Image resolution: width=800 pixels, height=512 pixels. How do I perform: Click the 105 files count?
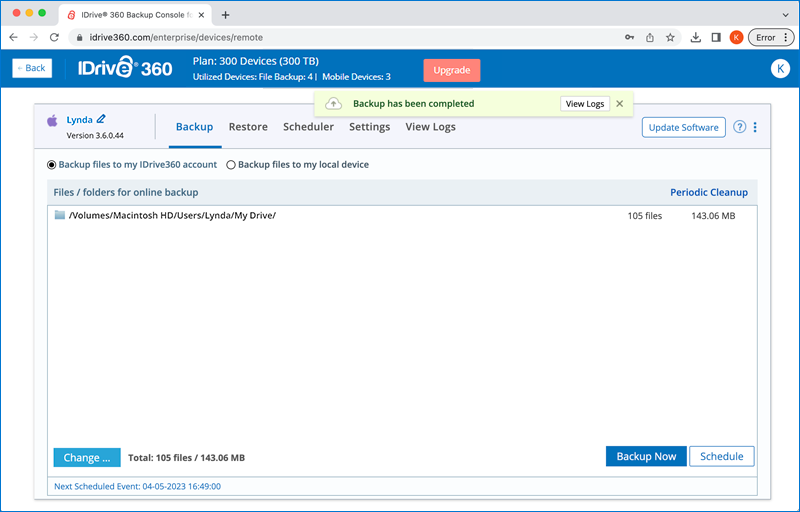coord(645,216)
